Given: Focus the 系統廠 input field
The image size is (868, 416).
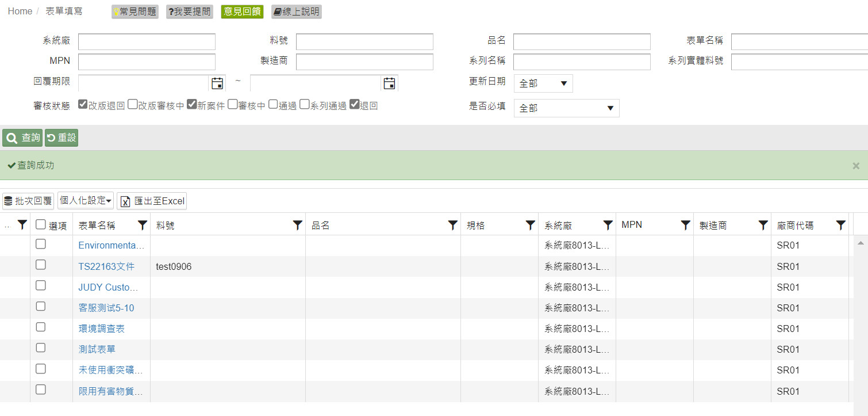Looking at the screenshot, I should 147,42.
